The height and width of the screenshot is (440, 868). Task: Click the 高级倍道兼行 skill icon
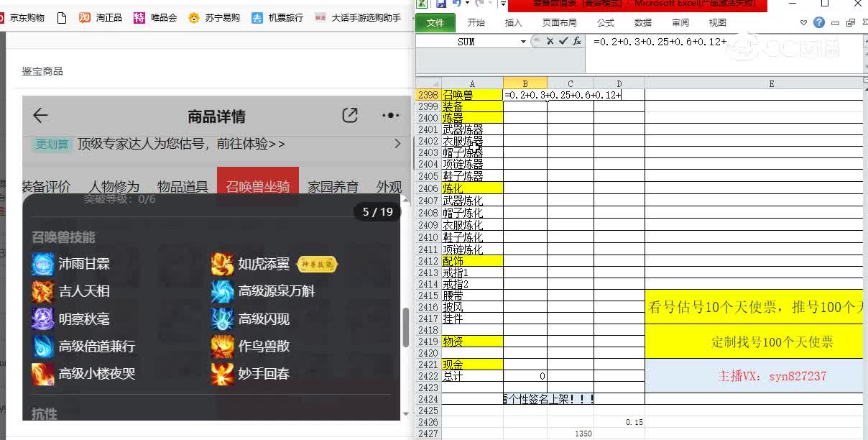coord(43,346)
